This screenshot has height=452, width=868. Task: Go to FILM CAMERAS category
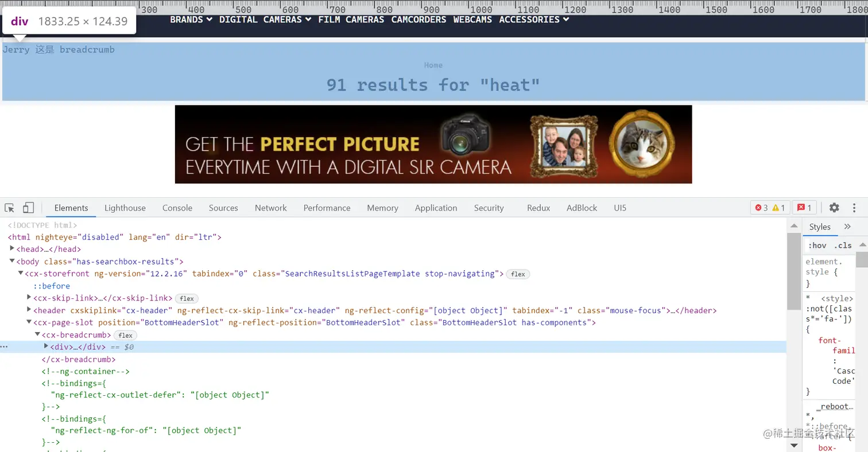point(351,20)
